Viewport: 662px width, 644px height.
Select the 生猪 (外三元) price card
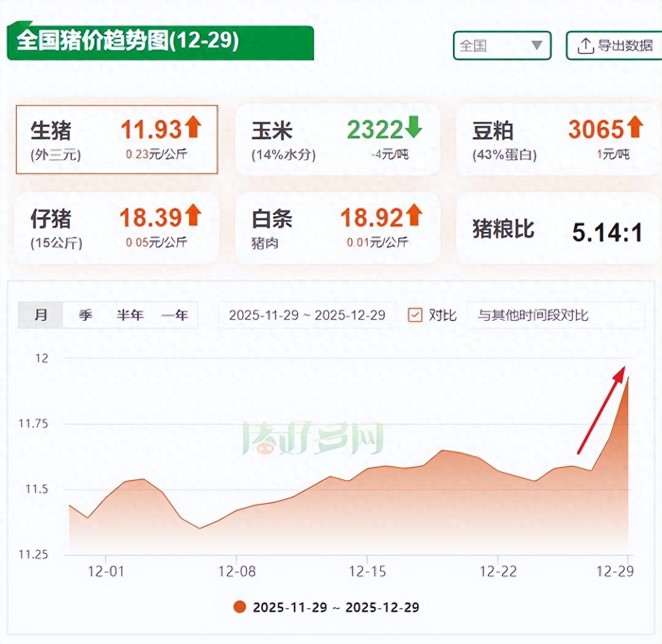(x=117, y=140)
